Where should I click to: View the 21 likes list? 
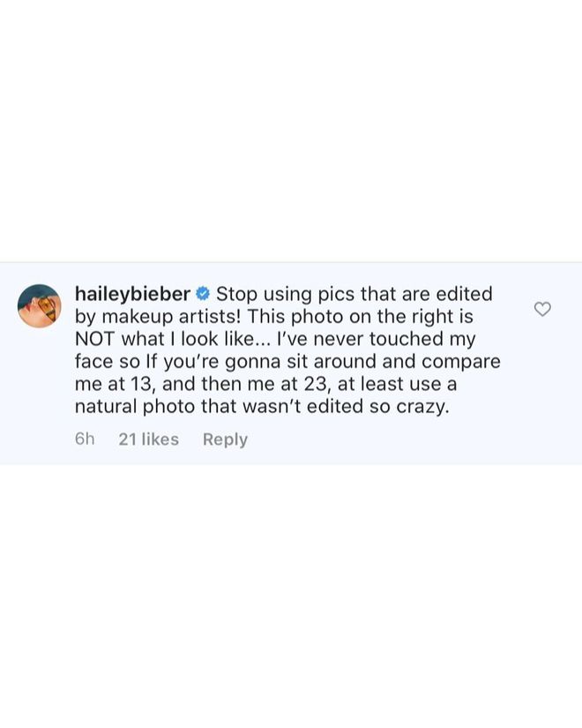(x=148, y=439)
